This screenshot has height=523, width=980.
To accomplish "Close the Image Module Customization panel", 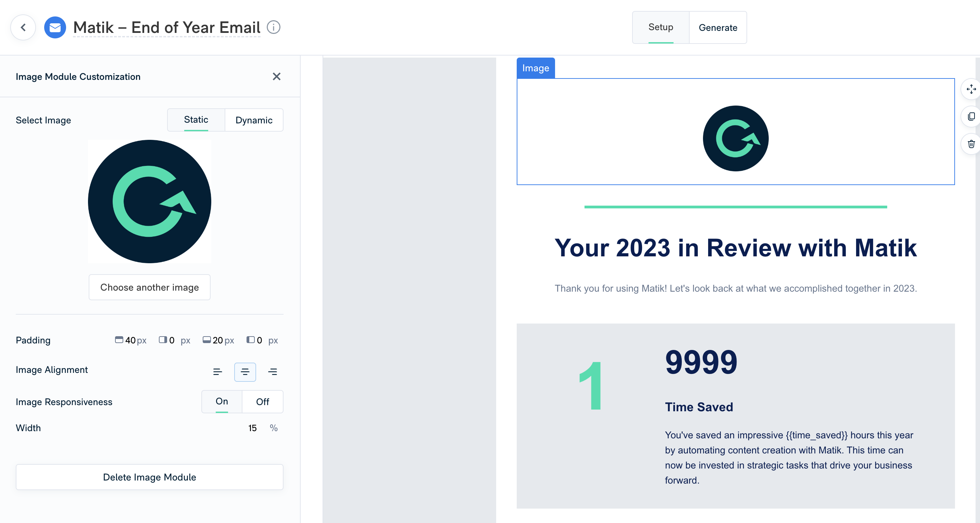I will (277, 76).
